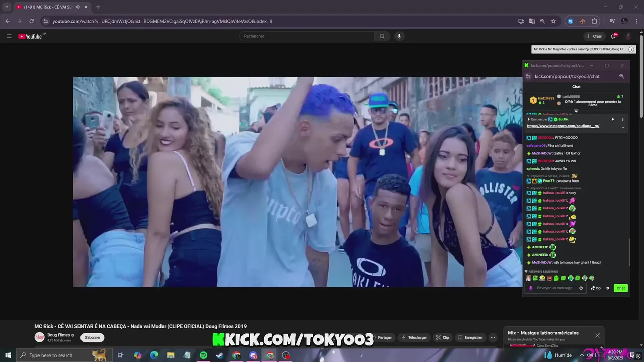Open the zoom magnifier icon in address bar

pyautogui.click(x=542, y=21)
